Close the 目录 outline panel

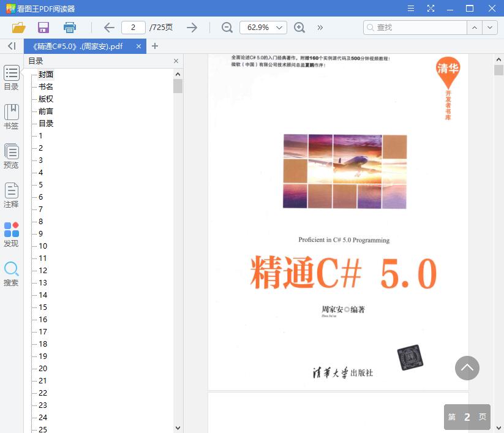(176, 61)
